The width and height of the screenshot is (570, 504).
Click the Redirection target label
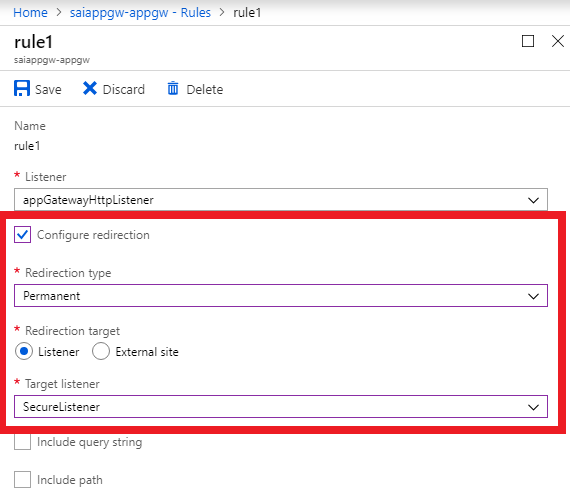point(72,331)
